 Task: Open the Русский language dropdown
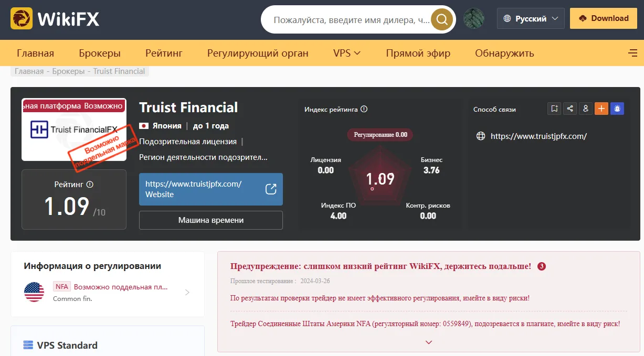point(531,18)
